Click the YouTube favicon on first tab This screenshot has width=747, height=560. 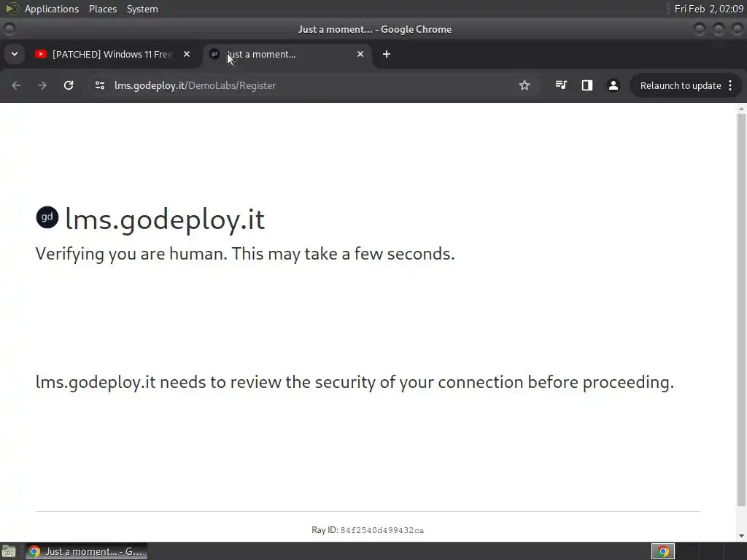click(x=41, y=54)
